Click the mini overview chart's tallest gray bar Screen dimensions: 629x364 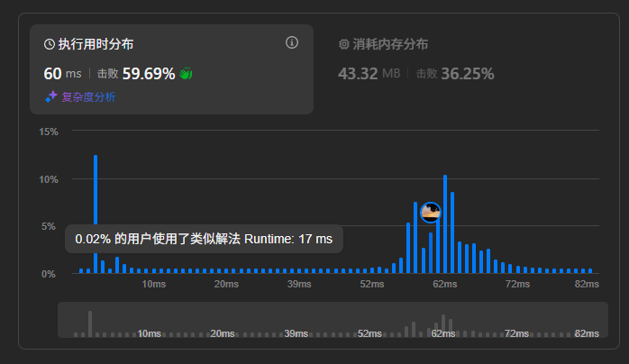coord(90,324)
